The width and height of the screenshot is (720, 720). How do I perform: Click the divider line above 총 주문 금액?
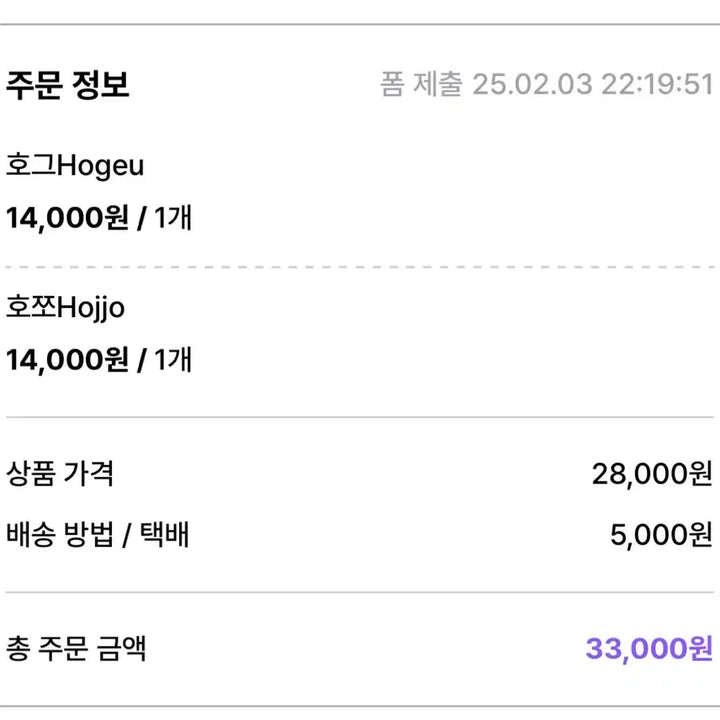click(x=360, y=592)
